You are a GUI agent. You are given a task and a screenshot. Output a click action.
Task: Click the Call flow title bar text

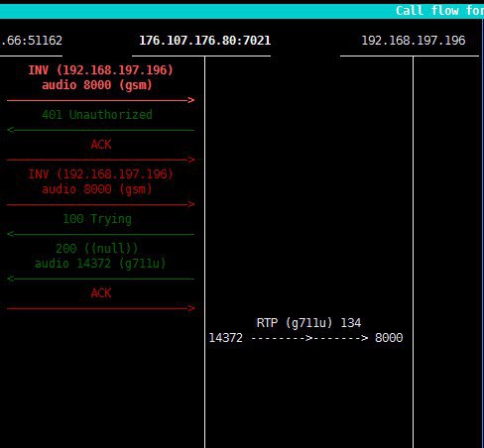[439, 11]
